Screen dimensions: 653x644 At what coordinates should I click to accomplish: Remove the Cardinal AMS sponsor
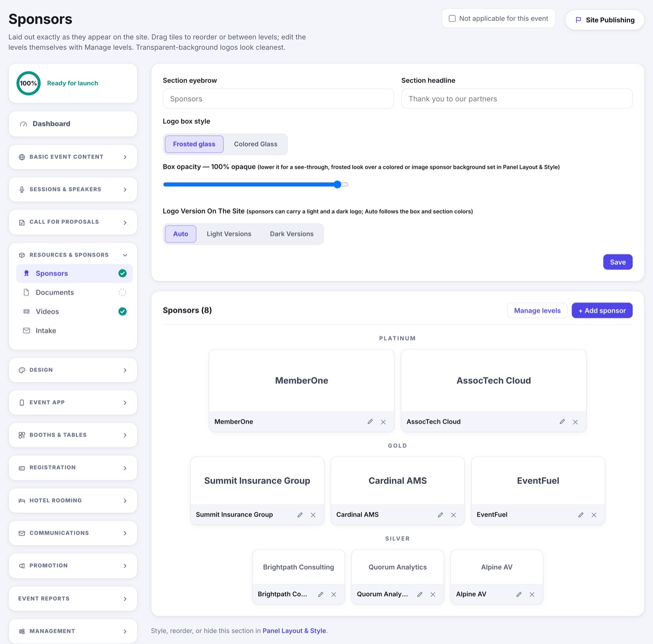click(454, 515)
